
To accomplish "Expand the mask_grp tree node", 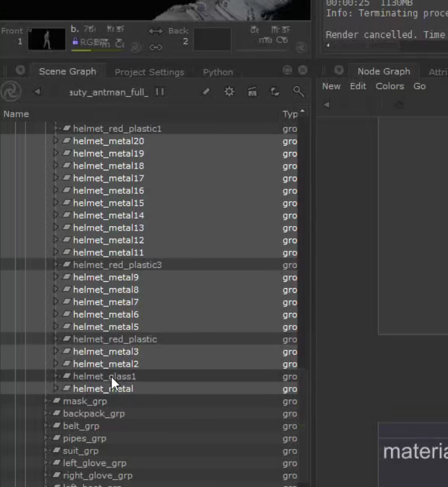I will click(x=47, y=402).
